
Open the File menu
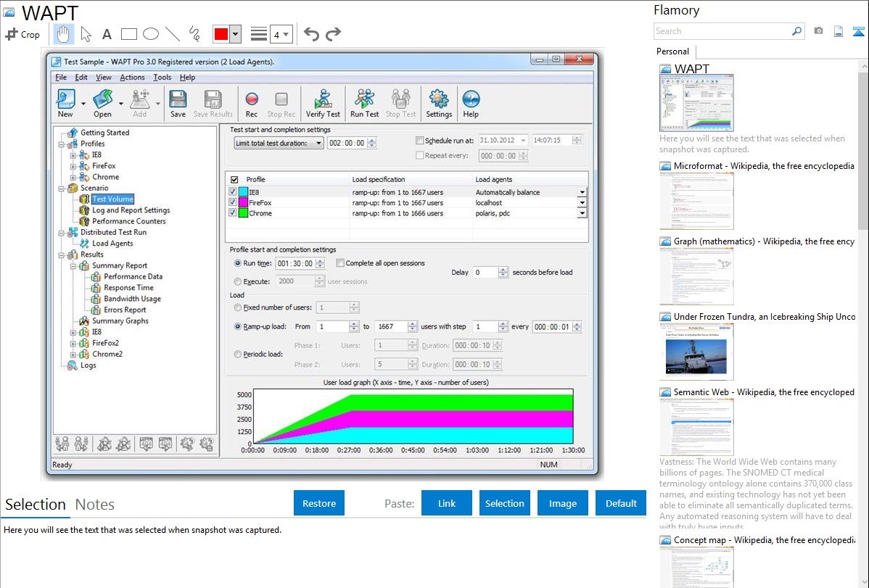[61, 78]
